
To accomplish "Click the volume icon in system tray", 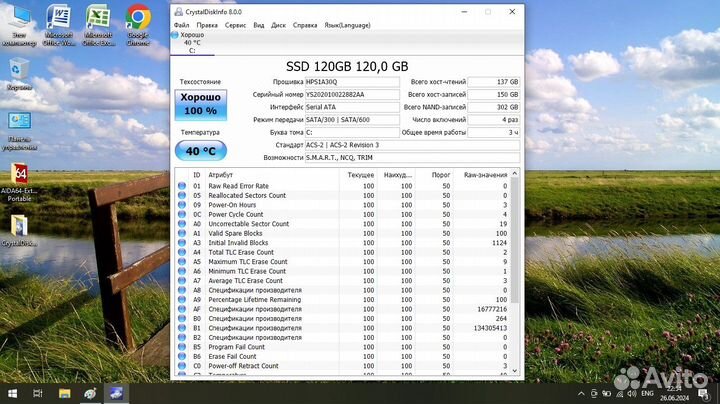I will click(632, 393).
